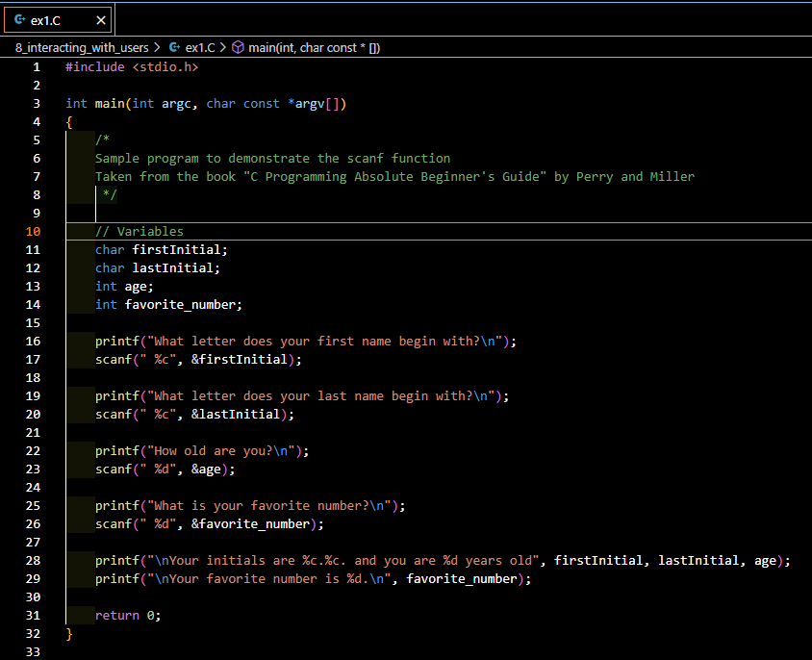This screenshot has height=660, width=812.
Task: Click line number 10 in the gutter
Action: [x=34, y=231]
